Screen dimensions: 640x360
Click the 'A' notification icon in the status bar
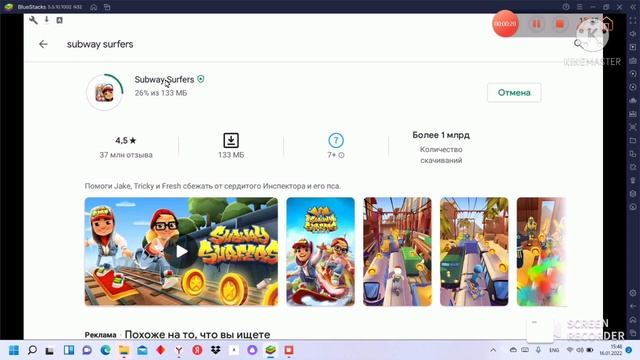60,20
